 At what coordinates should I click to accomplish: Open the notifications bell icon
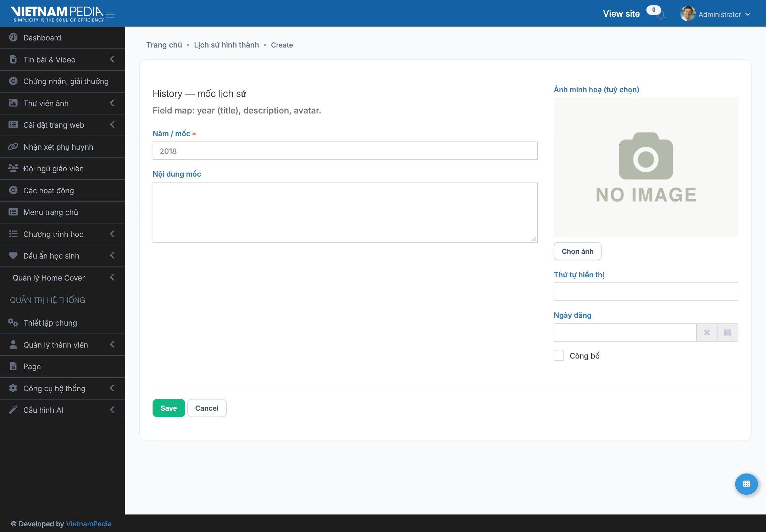[661, 15]
